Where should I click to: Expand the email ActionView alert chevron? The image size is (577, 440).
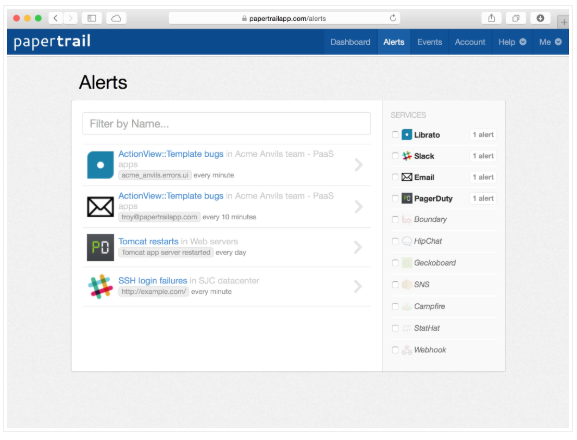coord(358,207)
